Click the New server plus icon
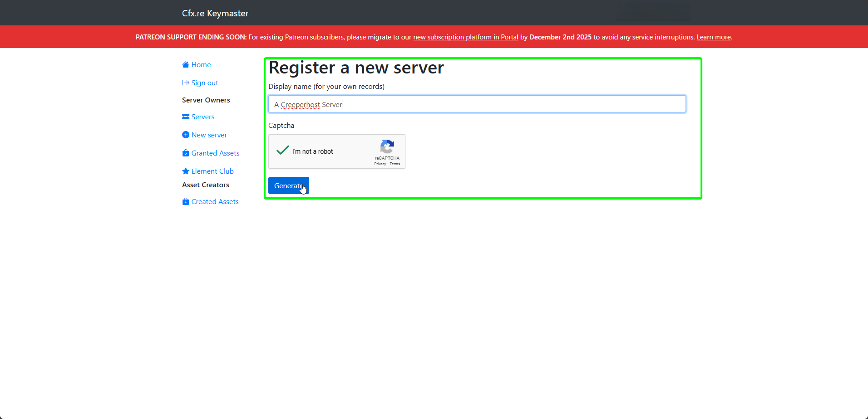 coord(186,135)
